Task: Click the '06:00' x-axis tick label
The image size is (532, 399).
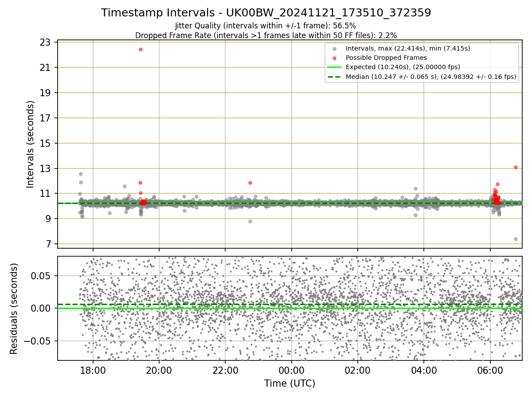Action: (490, 371)
